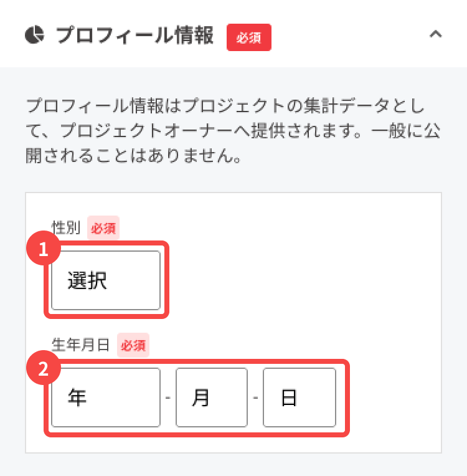This screenshot has width=467, height=476.
Task: Click the red number 2 marker
Action: (44, 369)
